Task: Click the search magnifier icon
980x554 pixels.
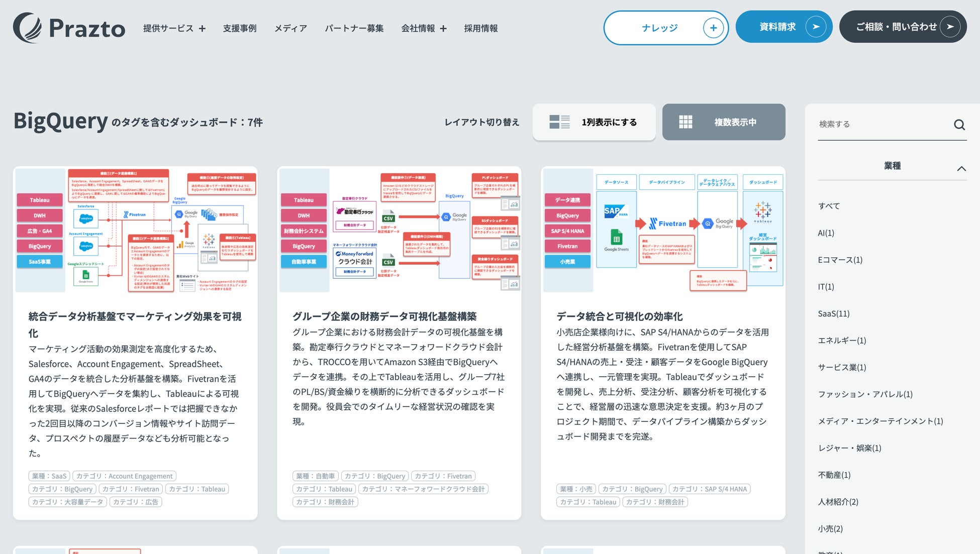Action: click(x=959, y=125)
